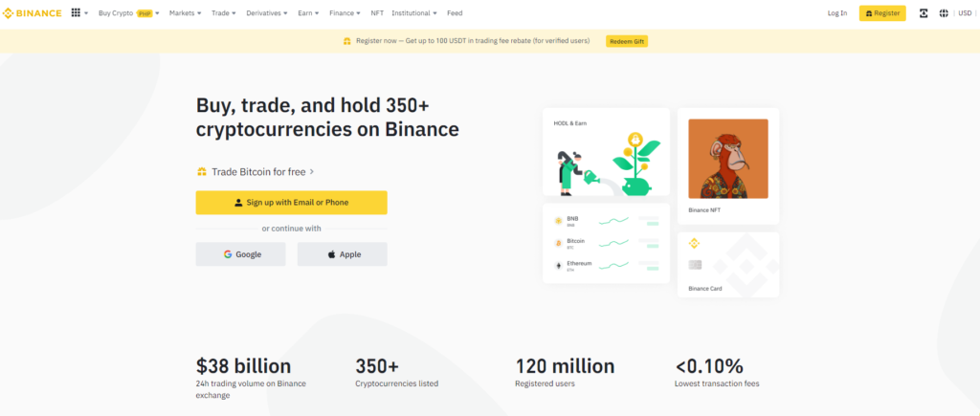This screenshot has width=980, height=416.
Task: Open the Feed menu item
Action: [455, 13]
